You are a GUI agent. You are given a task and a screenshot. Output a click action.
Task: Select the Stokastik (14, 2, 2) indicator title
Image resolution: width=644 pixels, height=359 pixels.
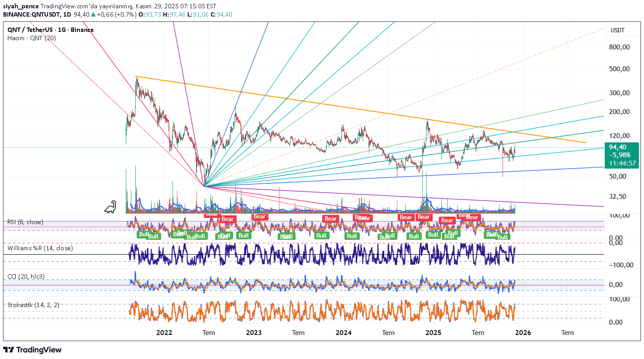click(x=33, y=305)
